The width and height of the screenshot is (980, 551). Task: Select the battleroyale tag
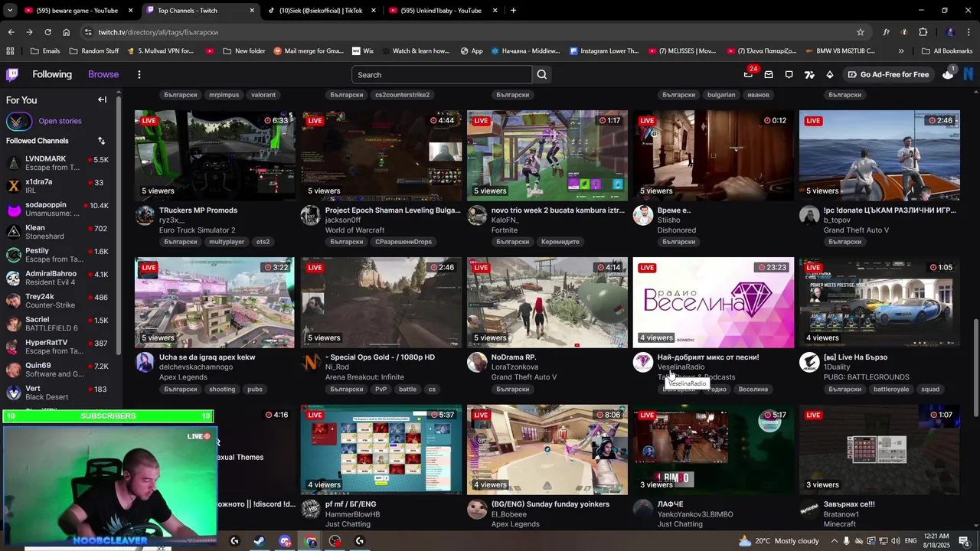pyautogui.click(x=891, y=389)
